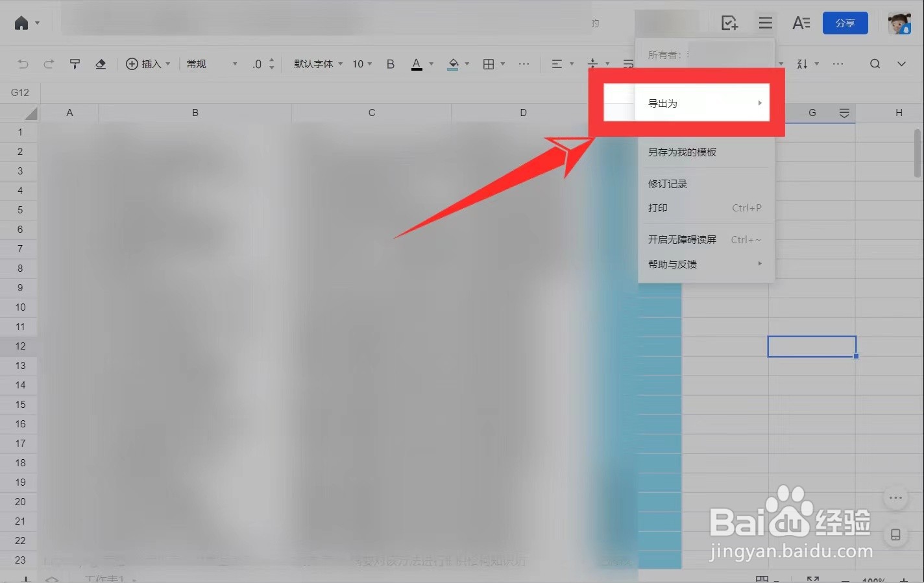
Task: Select column H header
Action: coord(899,113)
